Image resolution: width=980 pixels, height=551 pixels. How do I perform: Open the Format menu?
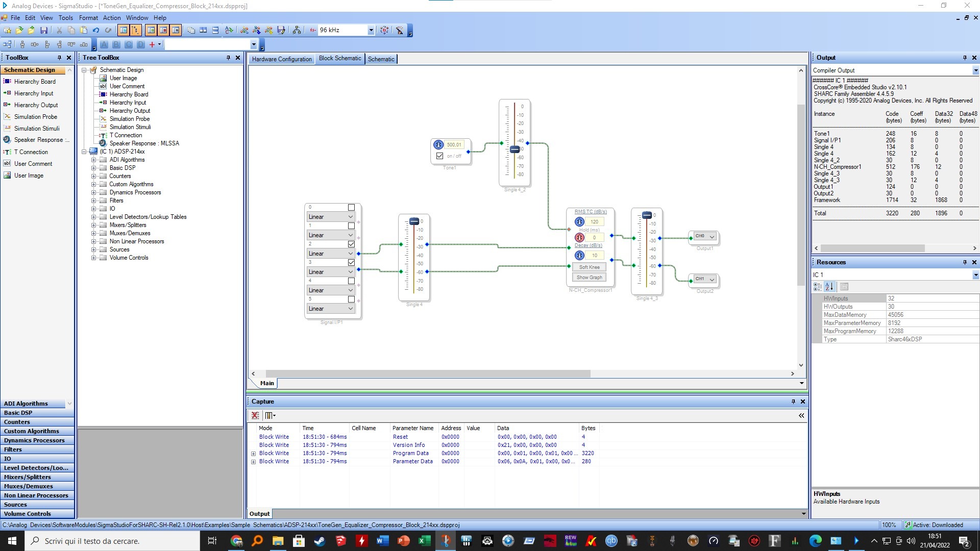click(88, 17)
